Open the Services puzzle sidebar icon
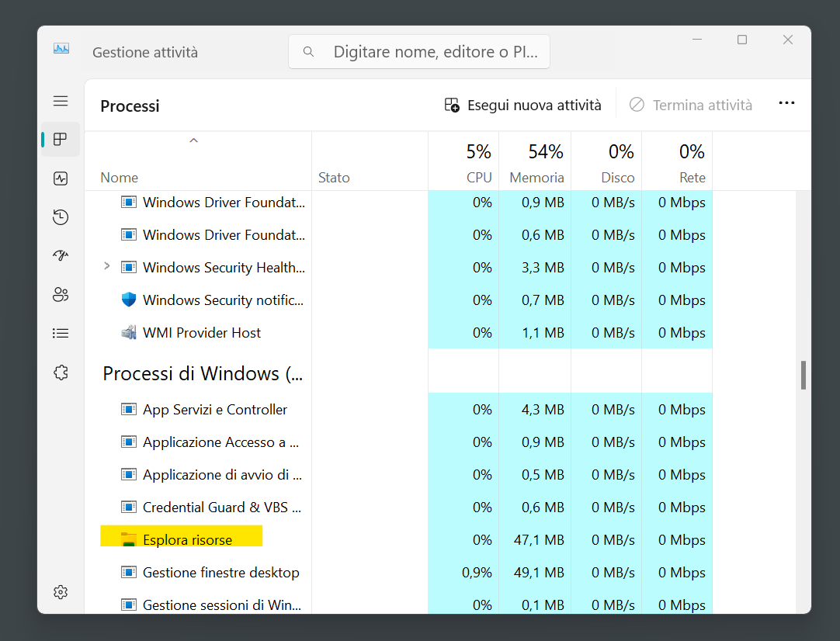Viewport: 840px width, 641px height. coord(61,372)
